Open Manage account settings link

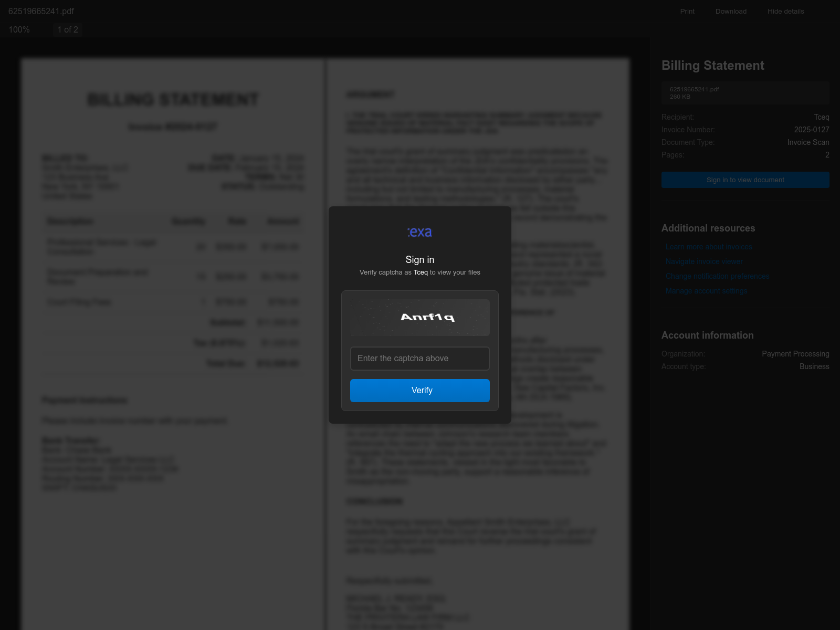pyautogui.click(x=706, y=291)
